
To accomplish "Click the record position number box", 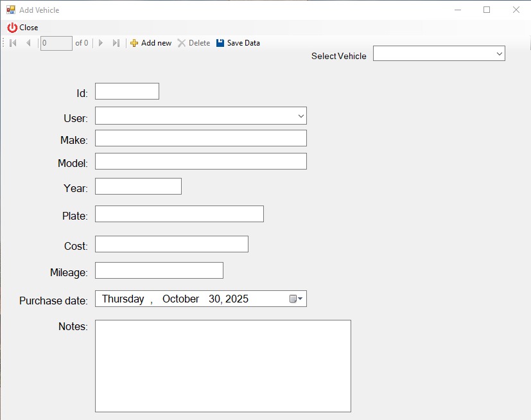I will click(56, 43).
